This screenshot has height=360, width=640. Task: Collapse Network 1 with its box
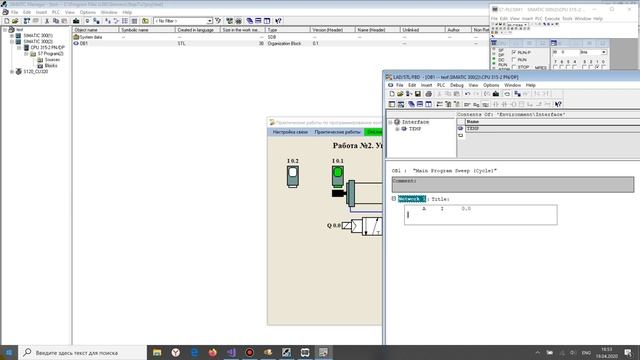(x=394, y=199)
